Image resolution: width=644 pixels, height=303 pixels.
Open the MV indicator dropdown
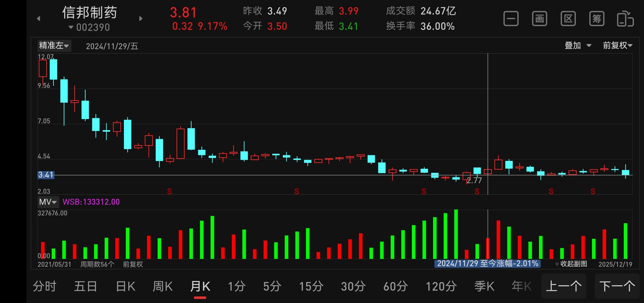(x=48, y=202)
